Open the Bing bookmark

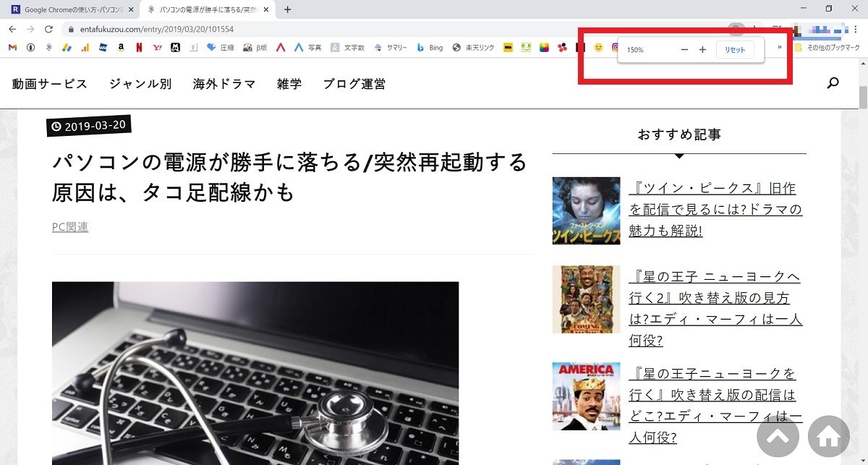coord(430,48)
